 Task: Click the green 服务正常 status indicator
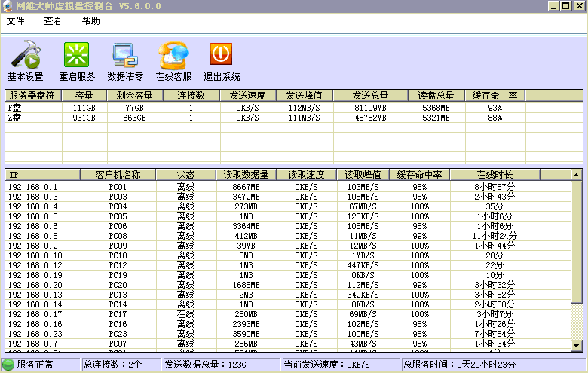8,365
